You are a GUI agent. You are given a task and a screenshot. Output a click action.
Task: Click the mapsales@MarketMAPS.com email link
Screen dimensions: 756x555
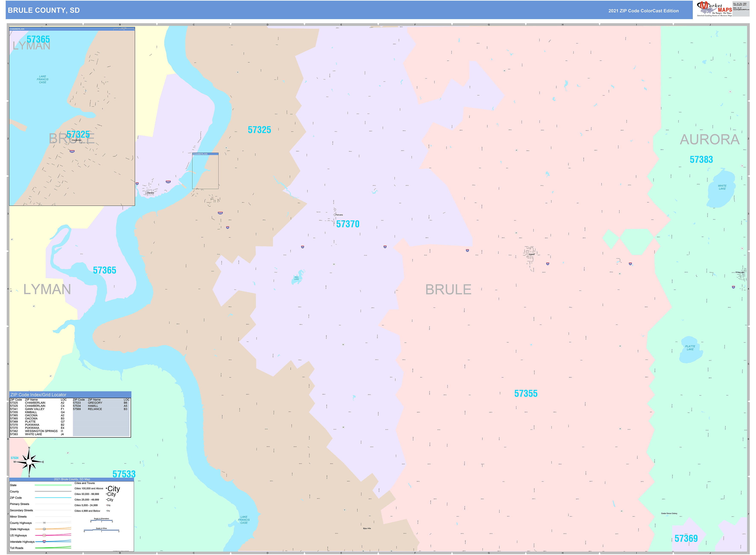click(741, 9)
